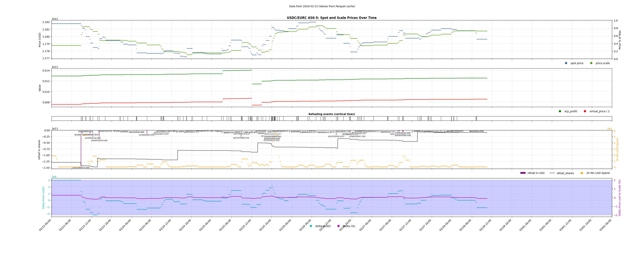Click the green xcp_profit legend dot

point(560,111)
